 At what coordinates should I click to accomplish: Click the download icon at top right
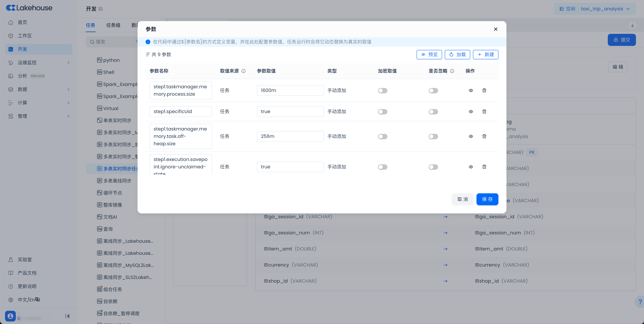pos(632,25)
